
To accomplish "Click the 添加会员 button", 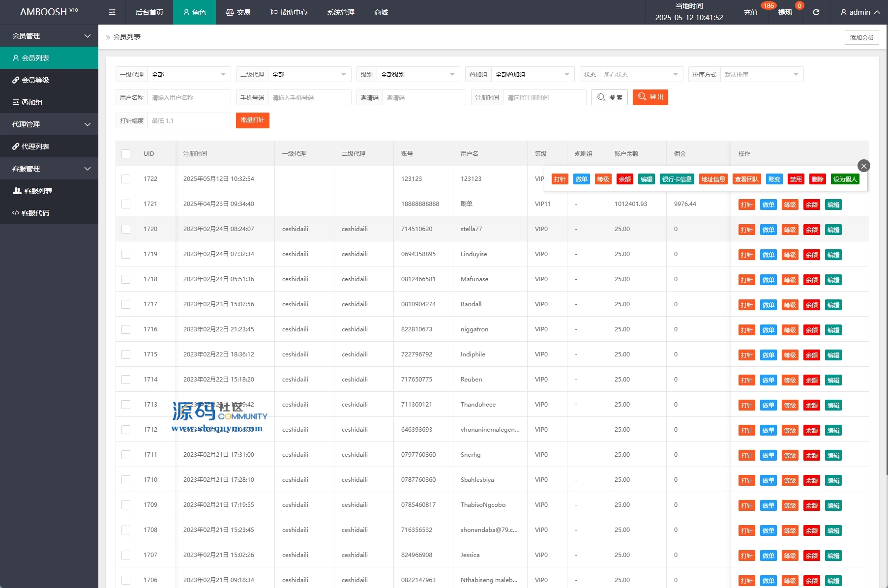I will [861, 37].
